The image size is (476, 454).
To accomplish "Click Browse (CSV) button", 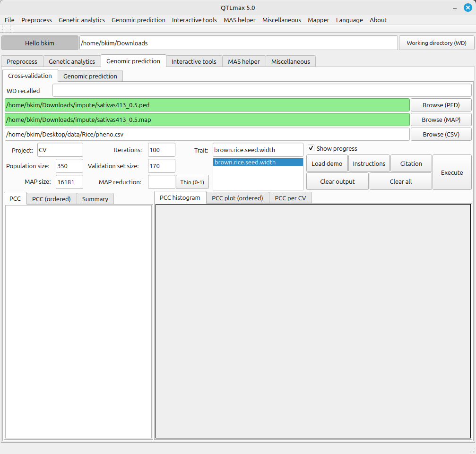I will click(x=441, y=134).
